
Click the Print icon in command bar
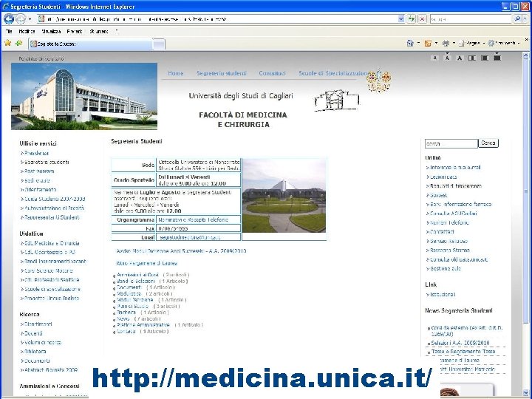coord(446,43)
